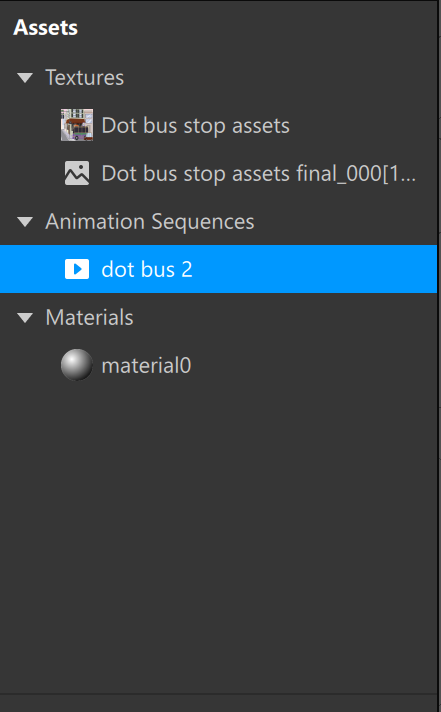This screenshot has width=441, height=712.
Task: Collapse the Textures section triangle
Action: (x=25, y=78)
